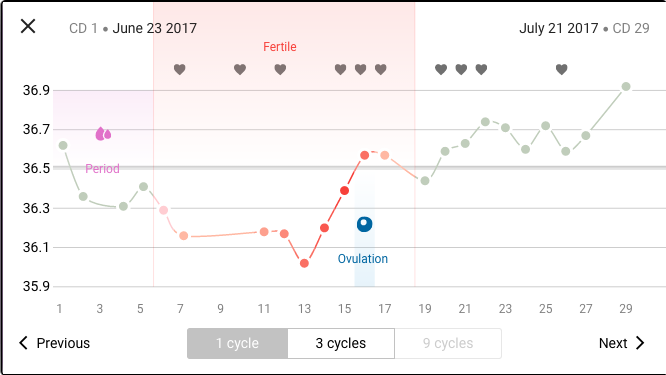Close the cycle chart view
This screenshot has width=666, height=375.
pyautogui.click(x=28, y=26)
